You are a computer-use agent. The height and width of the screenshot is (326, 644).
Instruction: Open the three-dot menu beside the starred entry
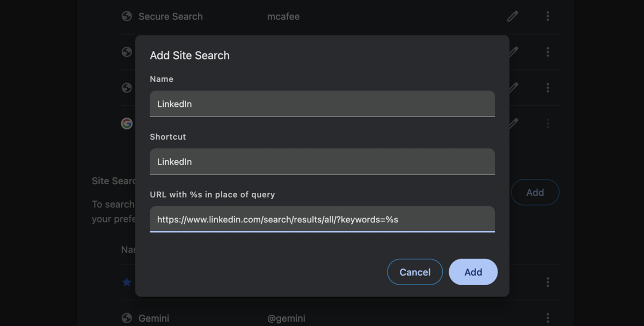tap(547, 281)
